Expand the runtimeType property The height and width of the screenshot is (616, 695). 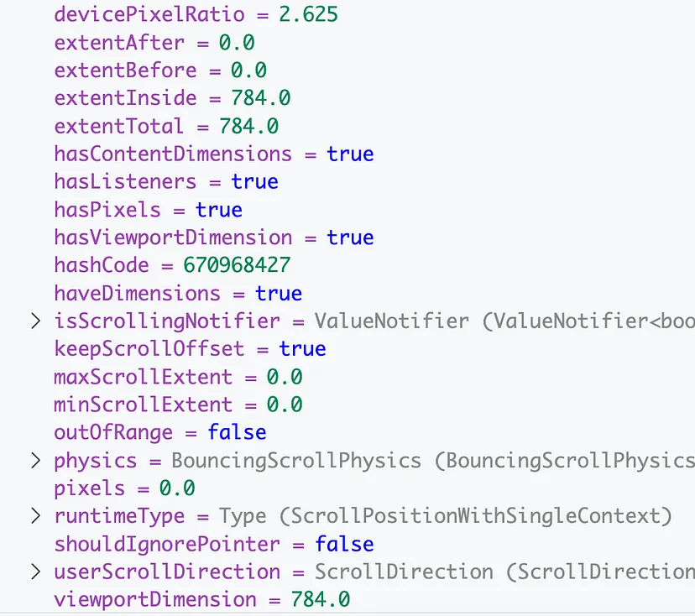pyautogui.click(x=35, y=515)
